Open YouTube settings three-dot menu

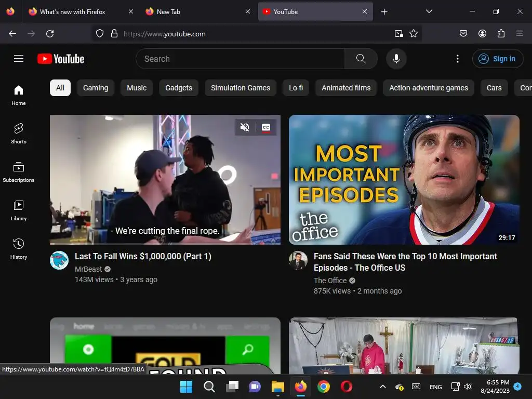pos(457,59)
